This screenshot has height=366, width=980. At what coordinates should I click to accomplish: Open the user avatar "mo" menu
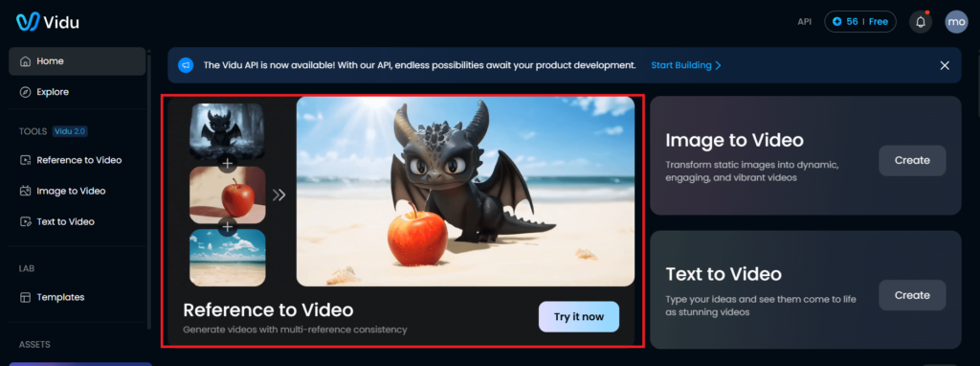[956, 22]
